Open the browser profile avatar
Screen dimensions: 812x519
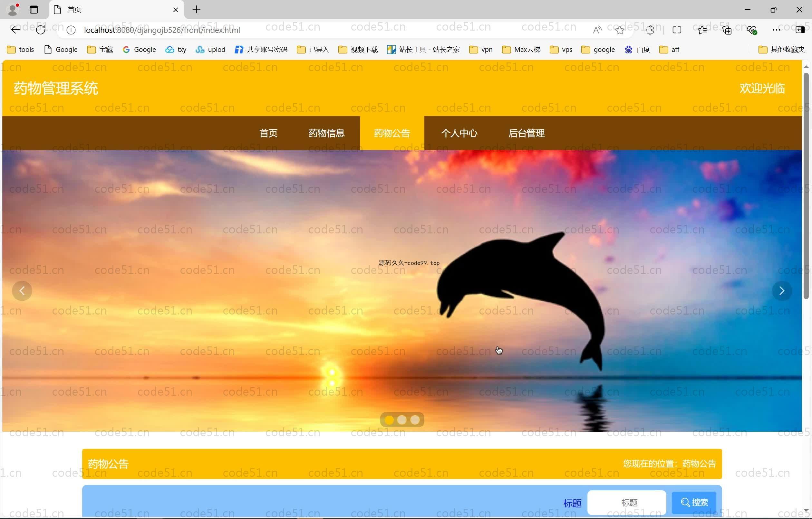[x=13, y=9]
